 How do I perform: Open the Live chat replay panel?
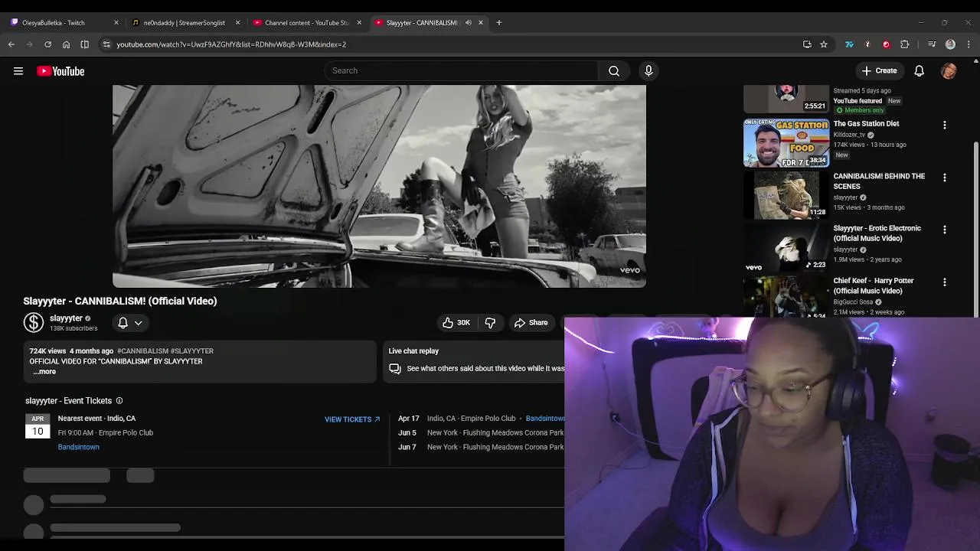475,361
